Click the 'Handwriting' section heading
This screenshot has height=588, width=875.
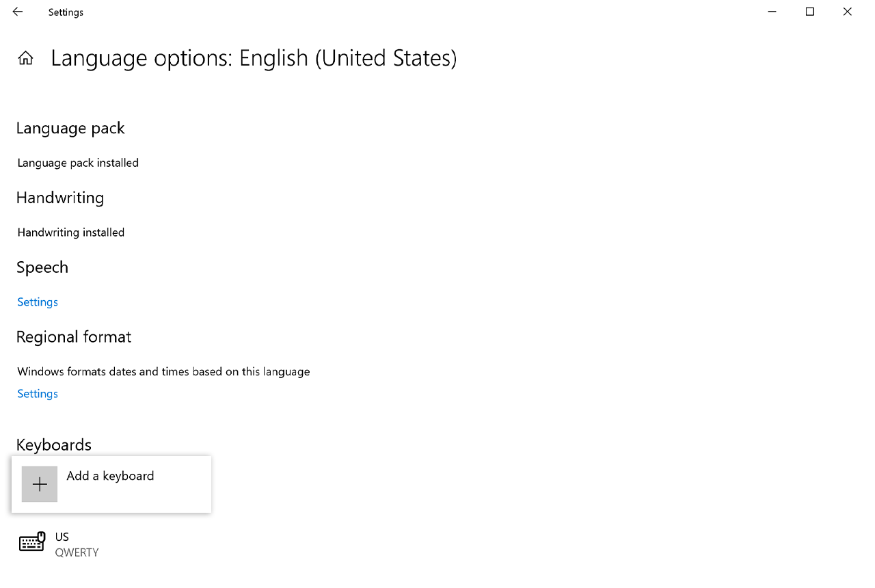(x=60, y=198)
